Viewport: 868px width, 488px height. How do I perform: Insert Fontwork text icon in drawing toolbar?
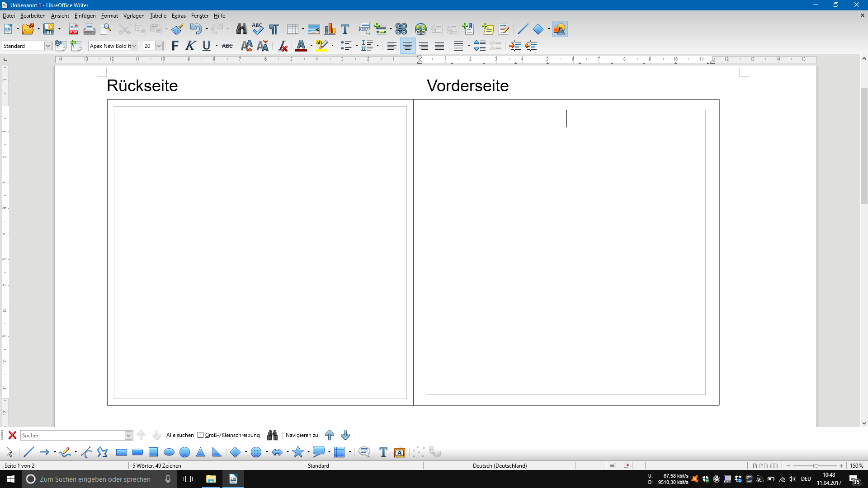click(x=400, y=452)
